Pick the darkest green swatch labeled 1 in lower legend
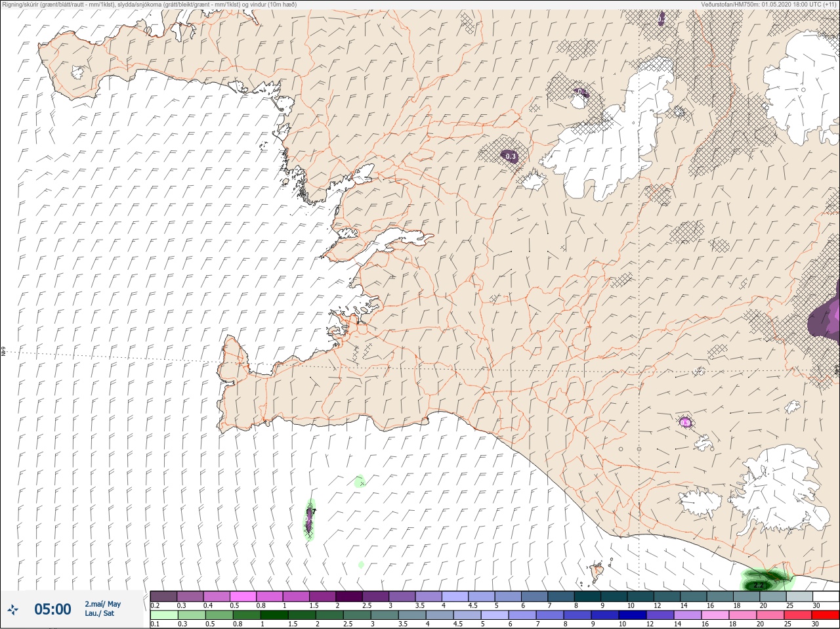840x629 pixels. click(x=273, y=615)
